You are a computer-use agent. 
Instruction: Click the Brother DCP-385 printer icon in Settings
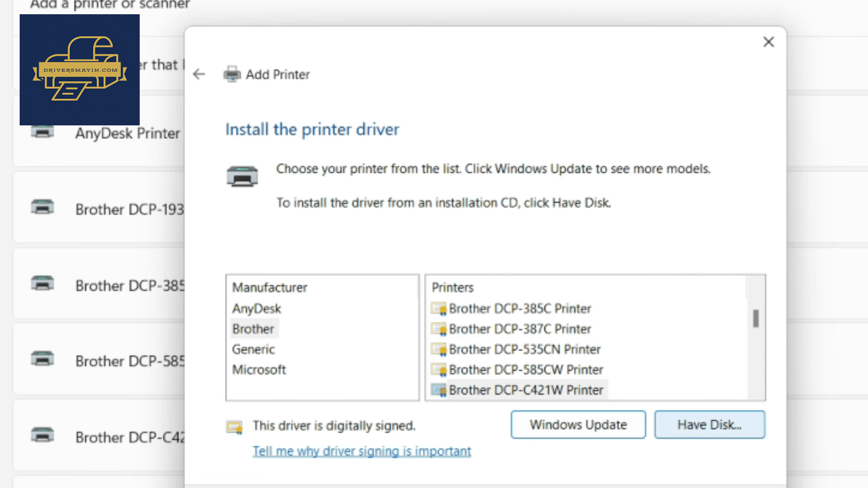pyautogui.click(x=43, y=283)
